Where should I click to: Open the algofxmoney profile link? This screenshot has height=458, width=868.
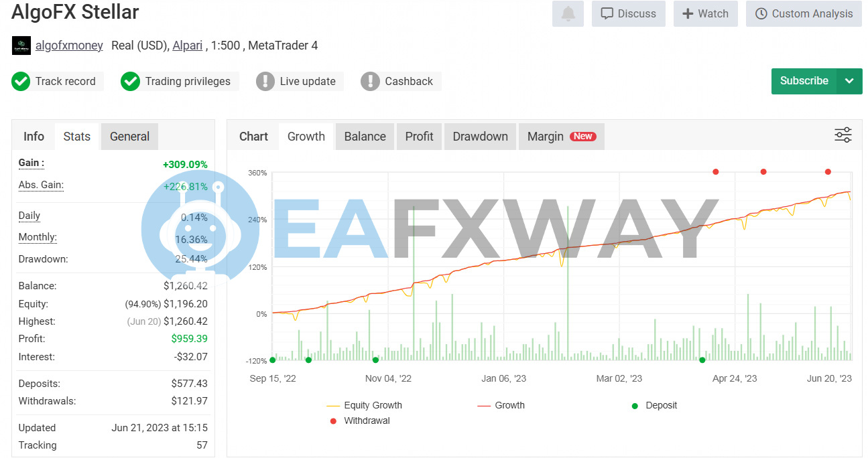(x=69, y=46)
